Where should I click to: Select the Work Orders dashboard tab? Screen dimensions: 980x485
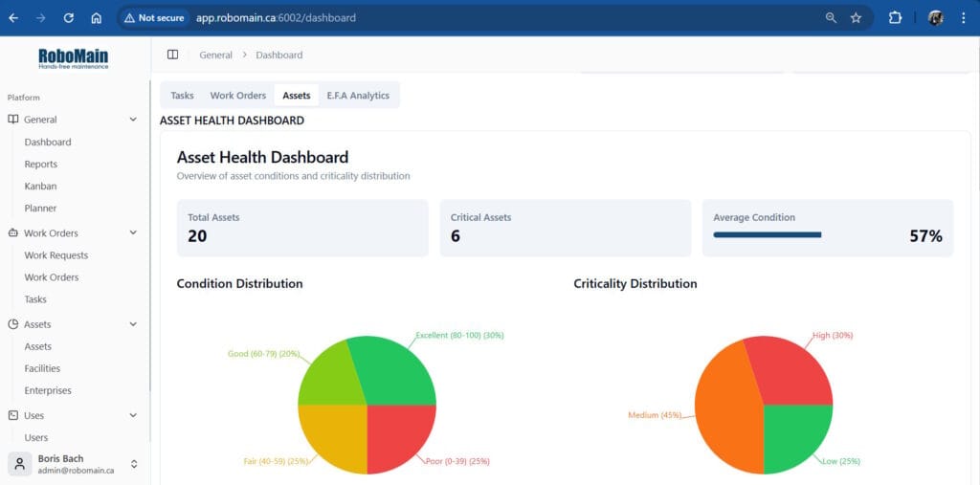coord(238,96)
